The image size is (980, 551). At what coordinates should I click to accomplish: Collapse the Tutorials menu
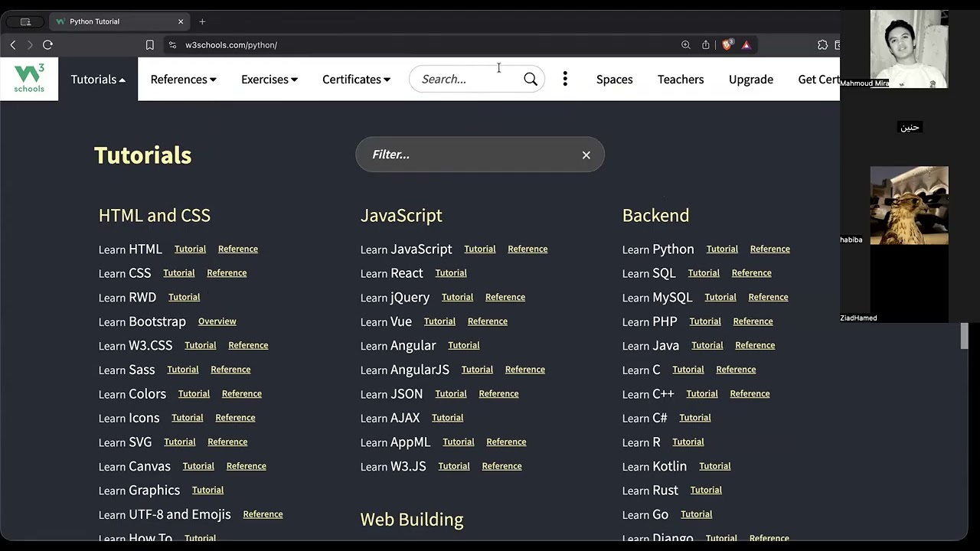[98, 79]
